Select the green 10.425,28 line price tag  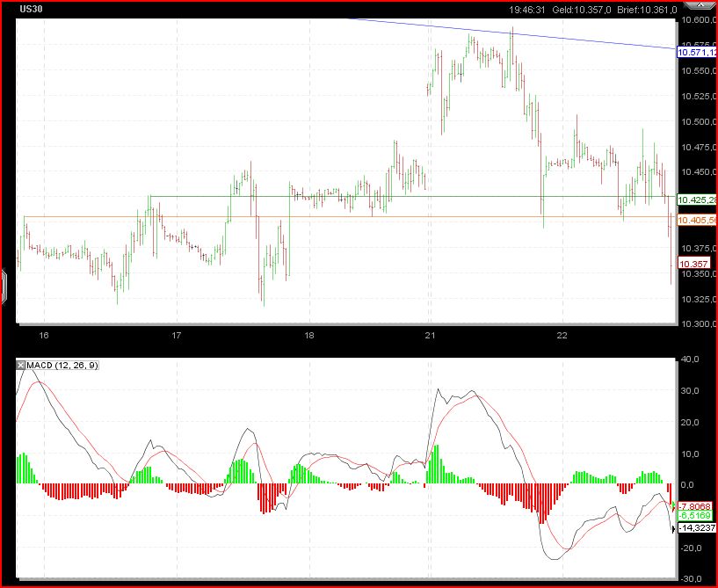click(697, 200)
